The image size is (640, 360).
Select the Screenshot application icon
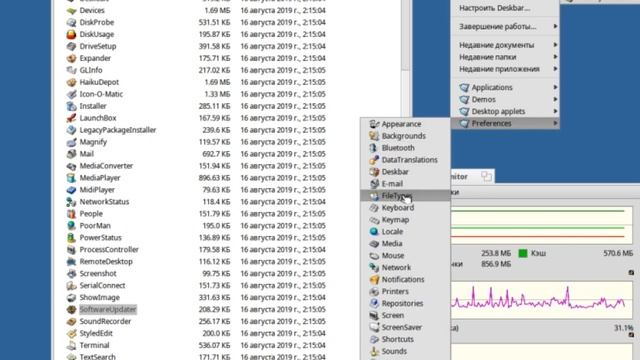coord(71,273)
